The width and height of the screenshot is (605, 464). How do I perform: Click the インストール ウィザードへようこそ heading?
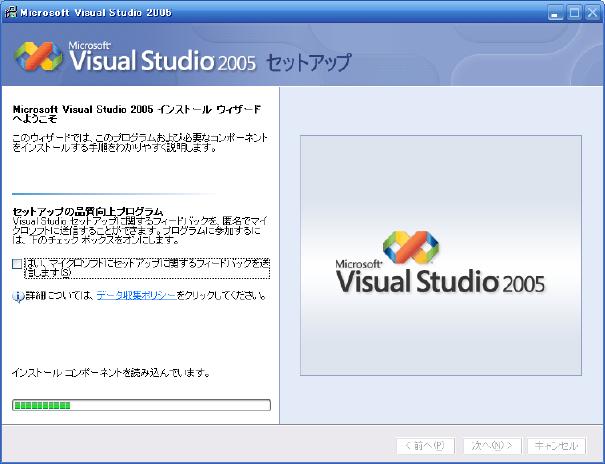[x=137, y=114]
